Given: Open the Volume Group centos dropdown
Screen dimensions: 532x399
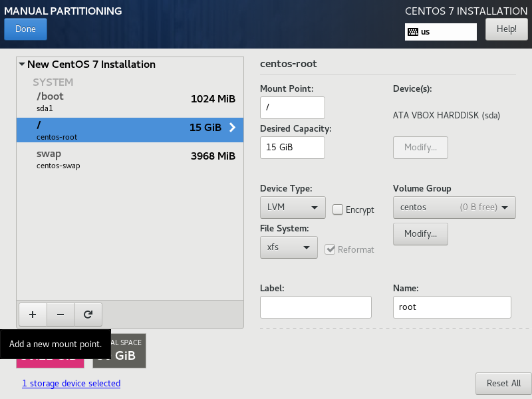Looking at the screenshot, I should (x=454, y=207).
